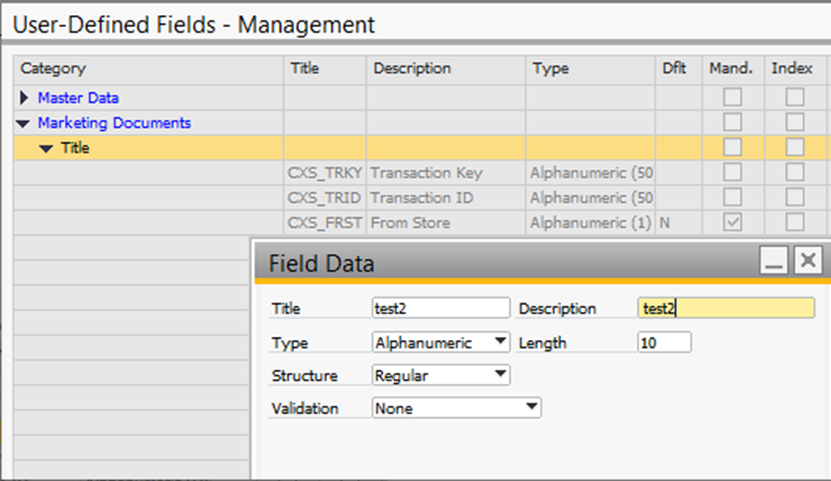Toggle Mand. checkbox for CXS_FRST row
The height and width of the screenshot is (481, 831).
point(732,222)
